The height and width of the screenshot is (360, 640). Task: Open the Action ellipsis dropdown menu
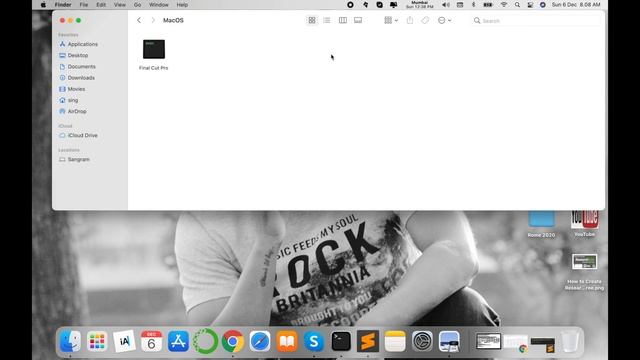tap(444, 20)
